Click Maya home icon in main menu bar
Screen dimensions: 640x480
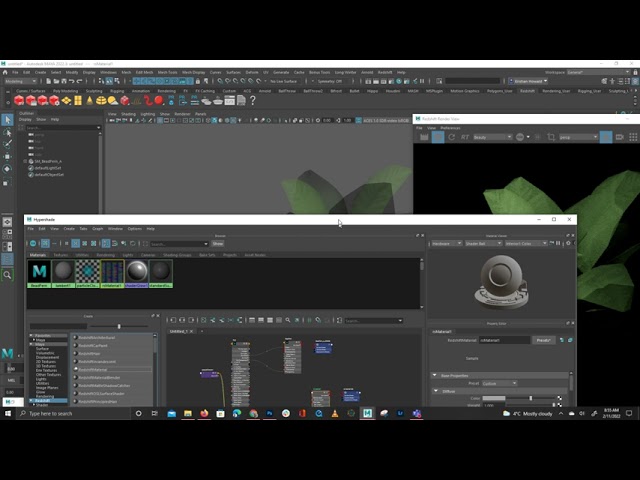tap(5, 72)
